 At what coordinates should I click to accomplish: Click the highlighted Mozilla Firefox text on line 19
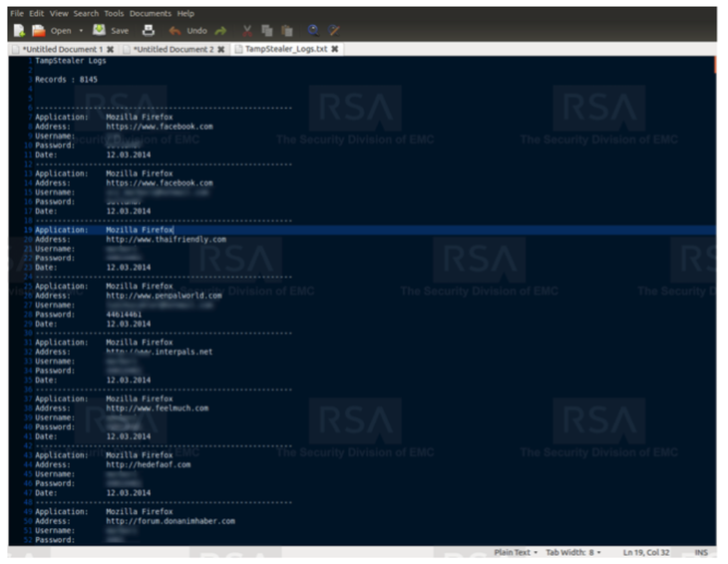tap(140, 230)
